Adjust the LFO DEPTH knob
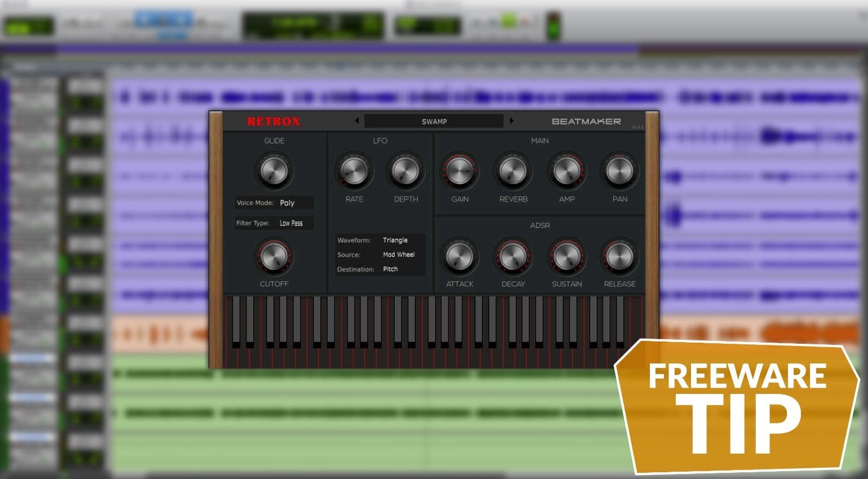 405,171
